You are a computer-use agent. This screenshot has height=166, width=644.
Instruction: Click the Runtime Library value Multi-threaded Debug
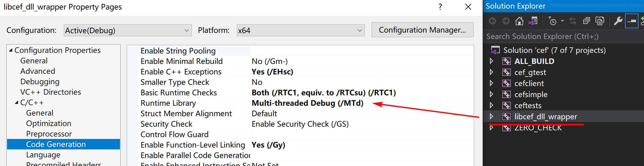coord(307,103)
